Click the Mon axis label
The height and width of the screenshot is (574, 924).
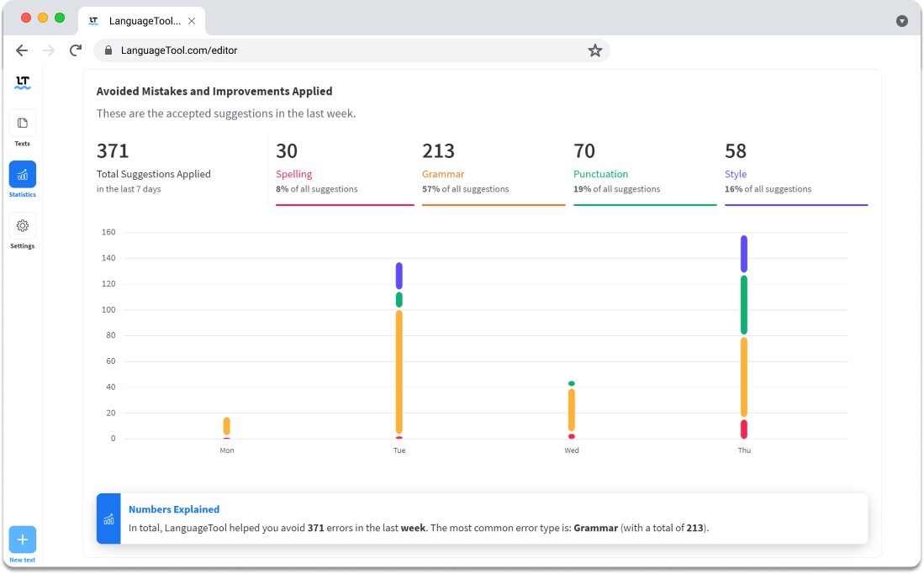click(x=227, y=450)
